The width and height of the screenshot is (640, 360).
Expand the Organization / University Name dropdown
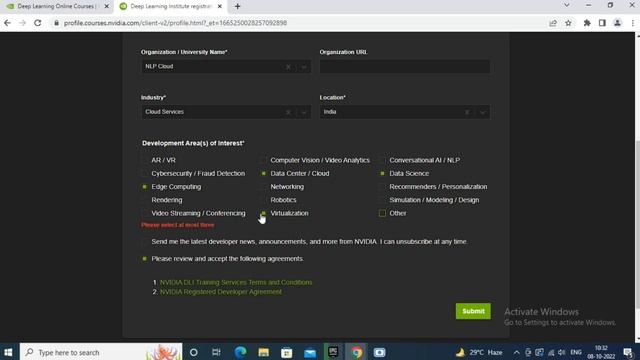click(x=304, y=67)
